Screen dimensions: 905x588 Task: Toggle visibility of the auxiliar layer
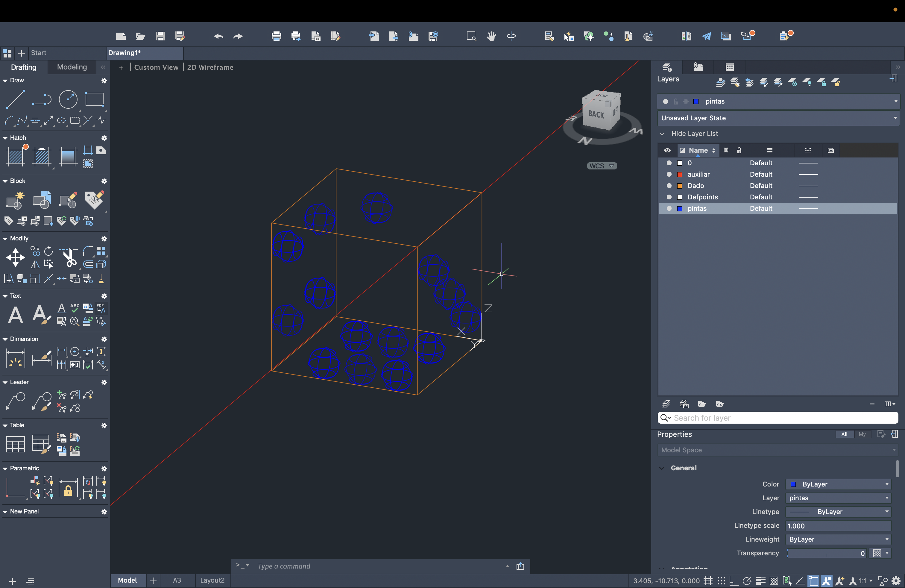(669, 174)
